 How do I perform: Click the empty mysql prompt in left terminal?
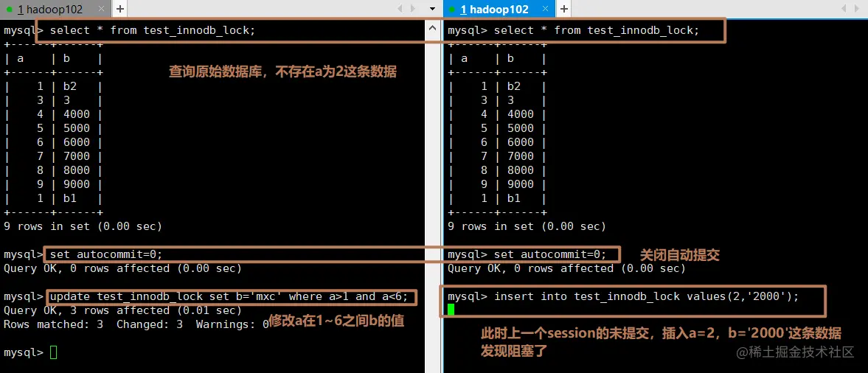30,352
